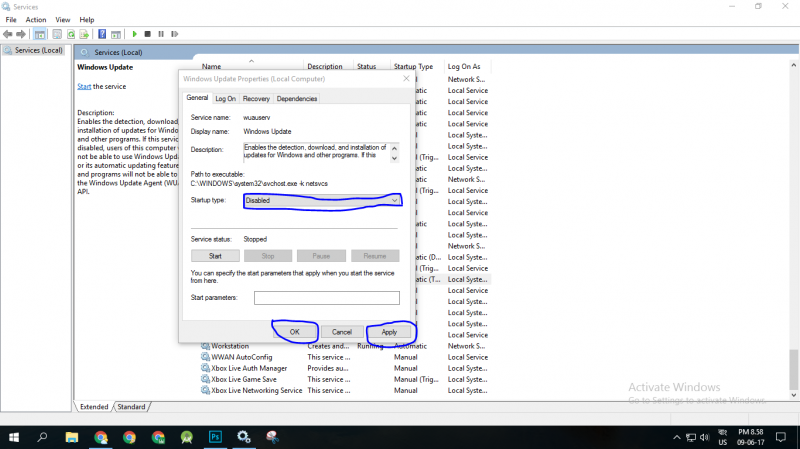Close the Windows Update Properties dialog
800x449 pixels.
(406, 79)
